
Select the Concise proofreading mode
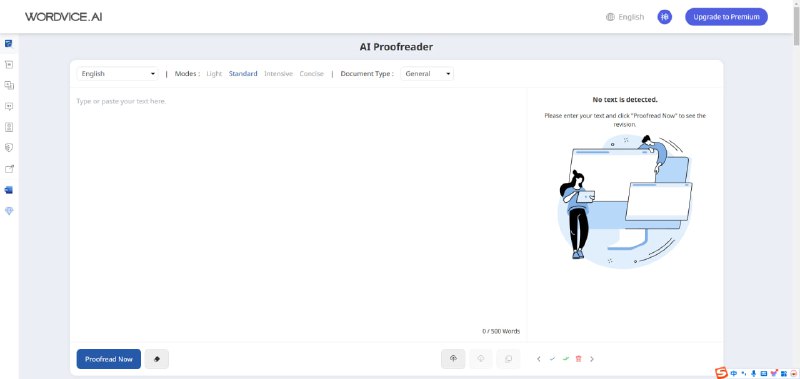coord(311,73)
